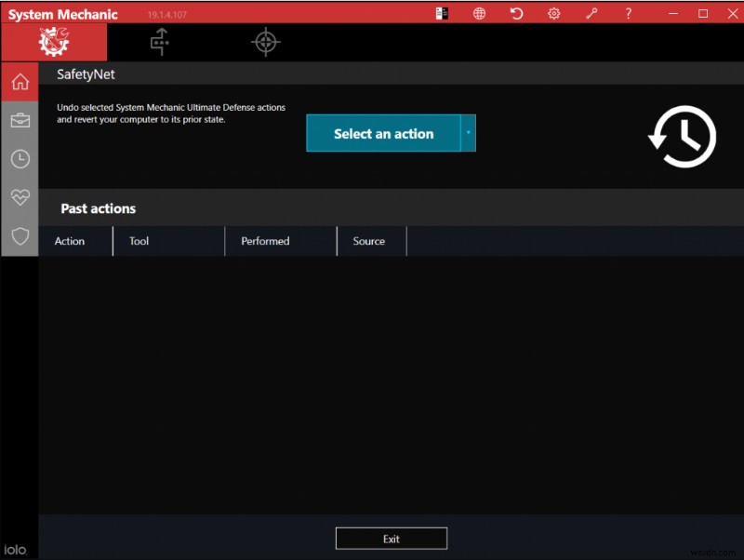Sort by the Performed column header
Image resolution: width=744 pixels, height=560 pixels.
tap(265, 241)
